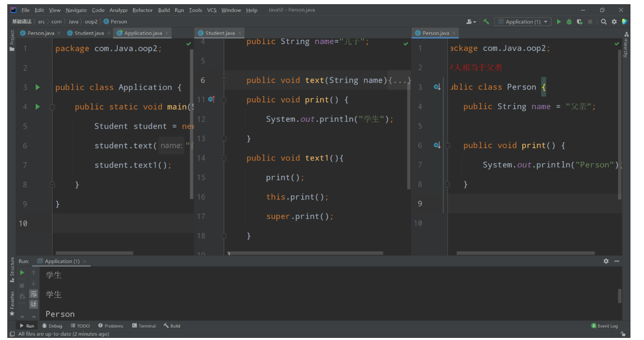Open the Application (1) run configuration dropdown

pyautogui.click(x=523, y=22)
